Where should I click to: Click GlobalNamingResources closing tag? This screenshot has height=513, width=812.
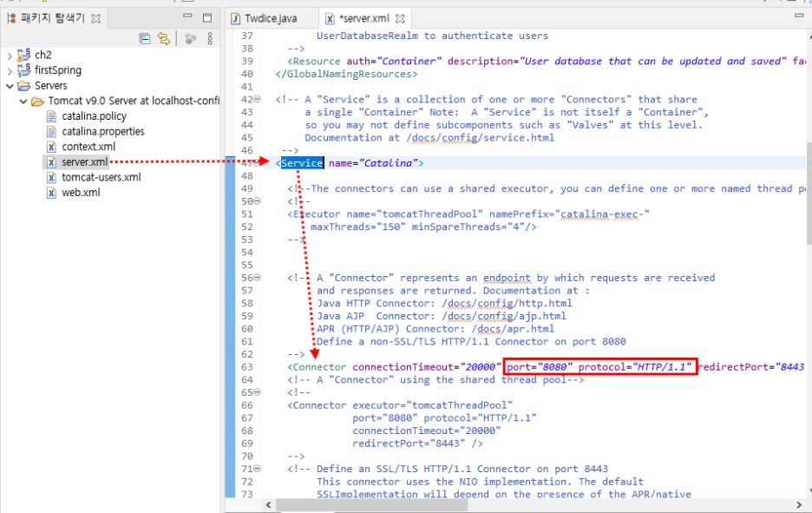(x=346, y=74)
